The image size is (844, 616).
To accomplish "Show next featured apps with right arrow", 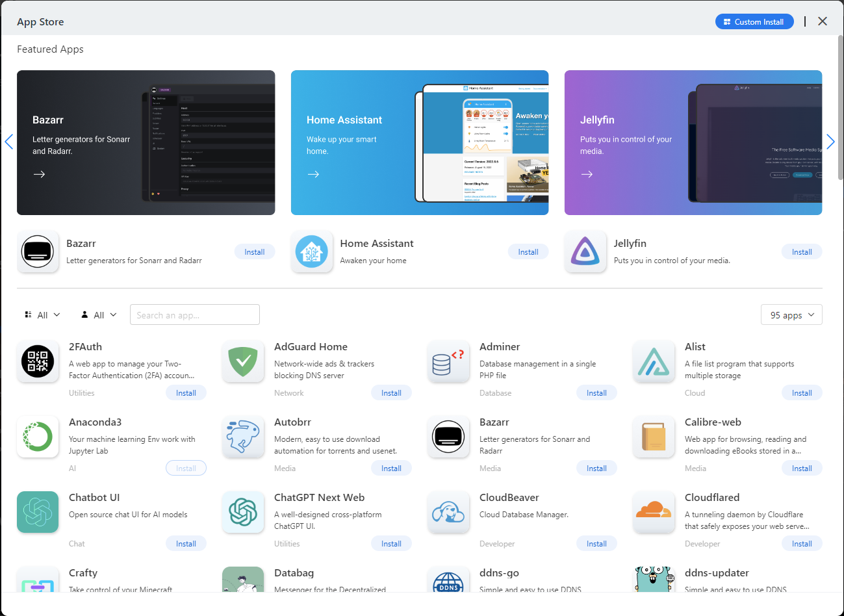I will [830, 142].
